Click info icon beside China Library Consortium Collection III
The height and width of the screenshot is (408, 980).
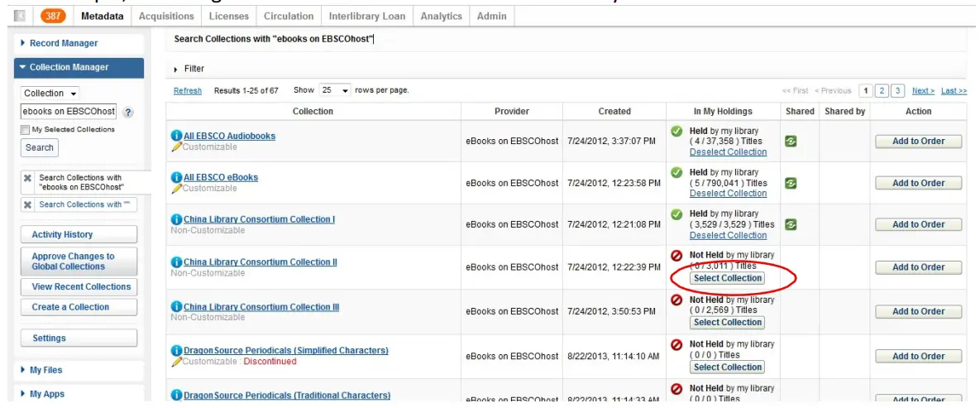click(176, 307)
